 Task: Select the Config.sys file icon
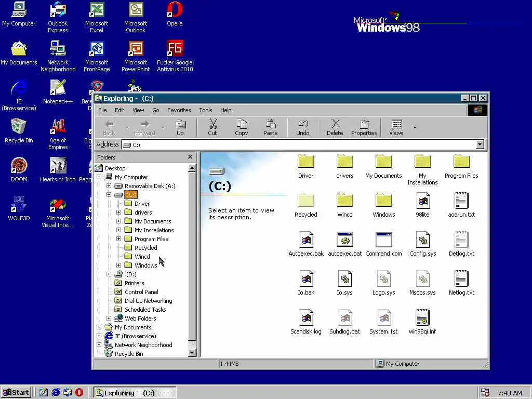pyautogui.click(x=423, y=244)
